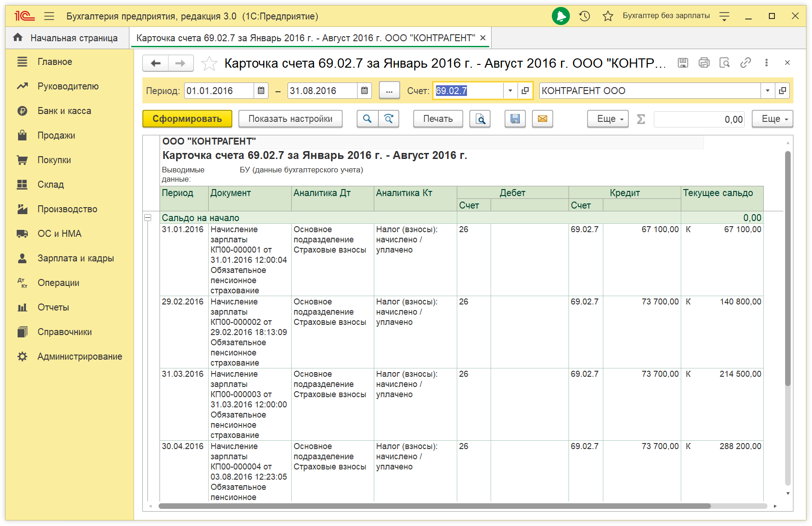Viewport: 812px width, 526px height.
Task: Click the Сформировать button
Action: (187, 119)
